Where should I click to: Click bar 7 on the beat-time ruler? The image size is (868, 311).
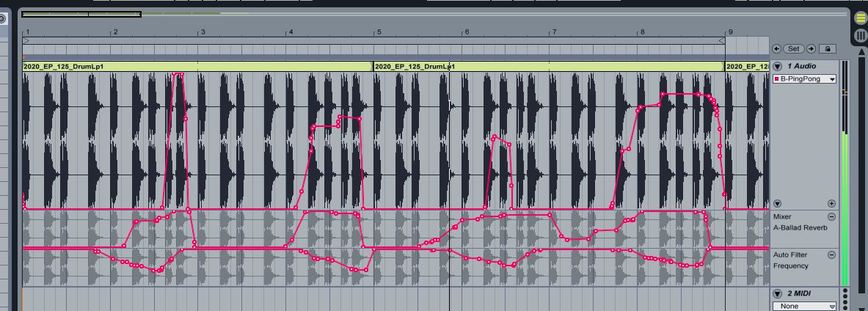[553, 32]
